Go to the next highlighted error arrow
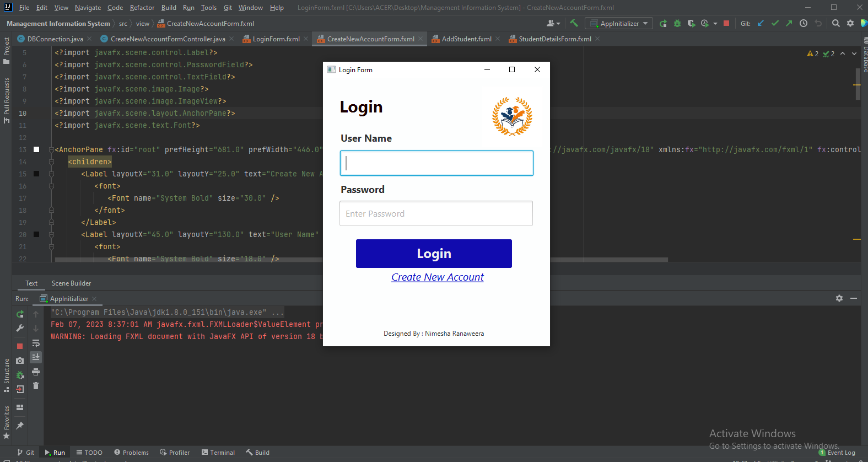 coord(854,53)
